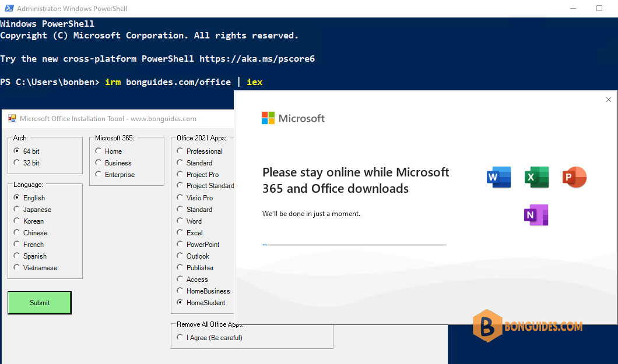Click the aka.ms/pscore6 URL text

257,59
